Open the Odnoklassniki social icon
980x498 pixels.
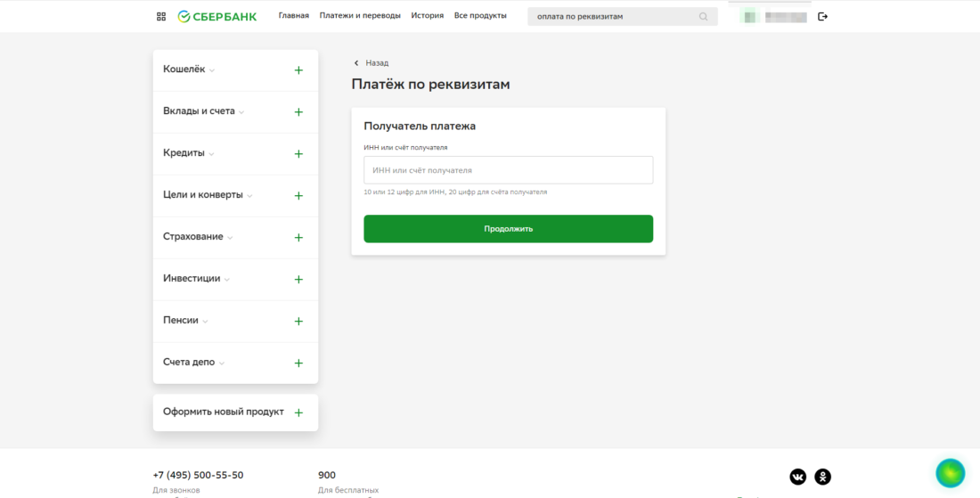pyautogui.click(x=822, y=477)
